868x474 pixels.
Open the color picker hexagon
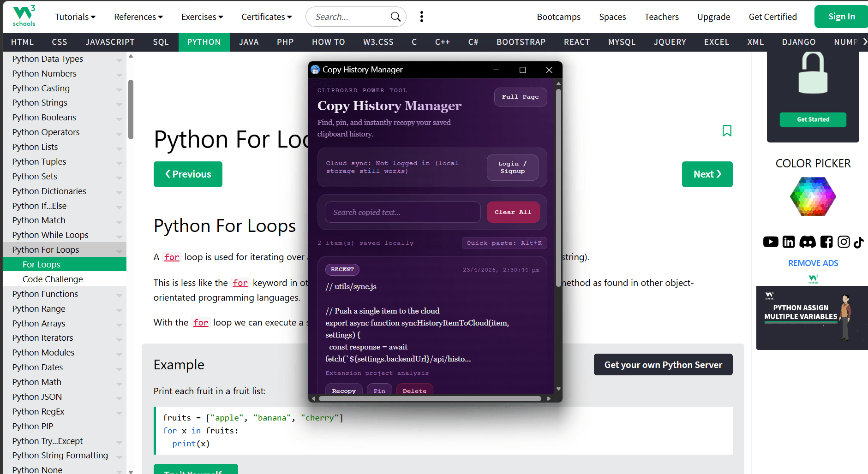click(813, 196)
